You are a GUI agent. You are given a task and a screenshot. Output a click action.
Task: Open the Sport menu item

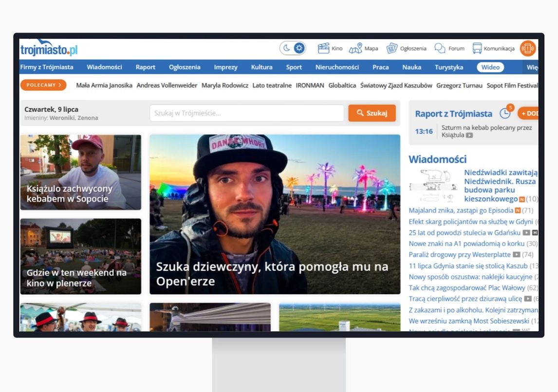click(294, 67)
